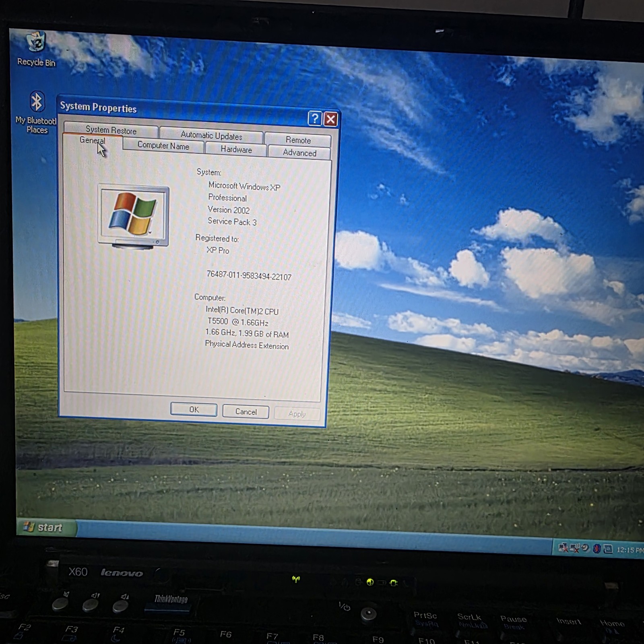Click OK in System Properties

(x=194, y=409)
